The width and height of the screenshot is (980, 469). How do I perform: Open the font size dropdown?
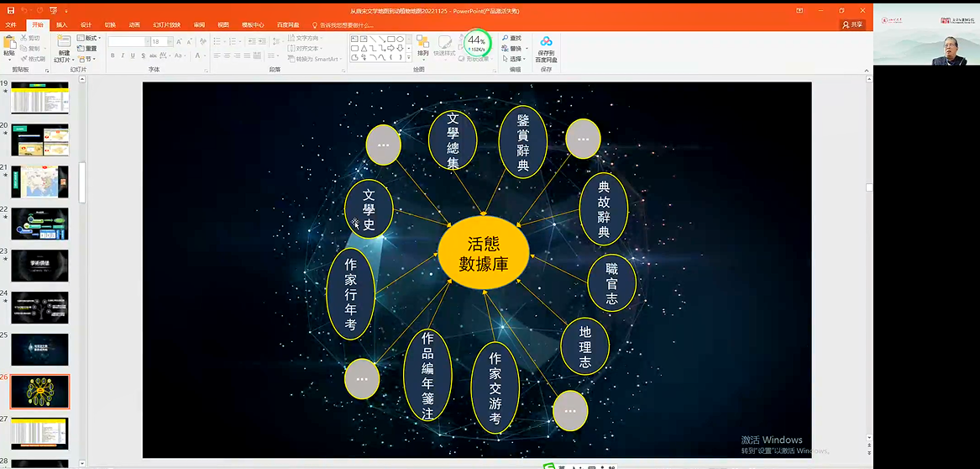[x=168, y=41]
